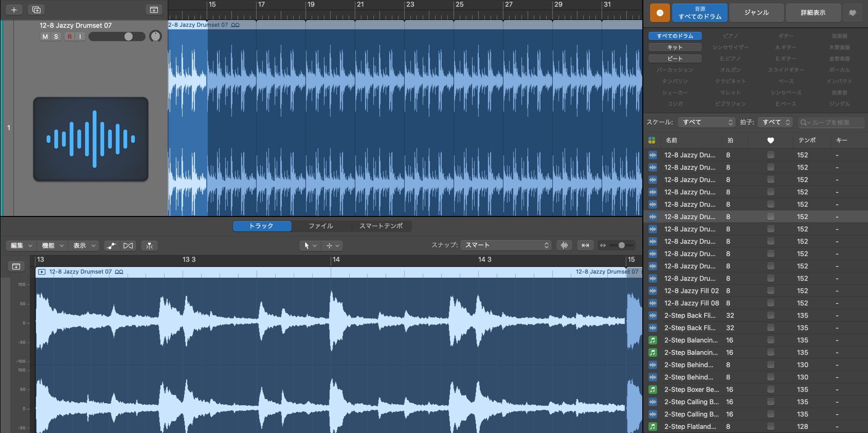Switch to the ファイル editor tab
Image resolution: width=868 pixels, height=433 pixels.
click(321, 226)
